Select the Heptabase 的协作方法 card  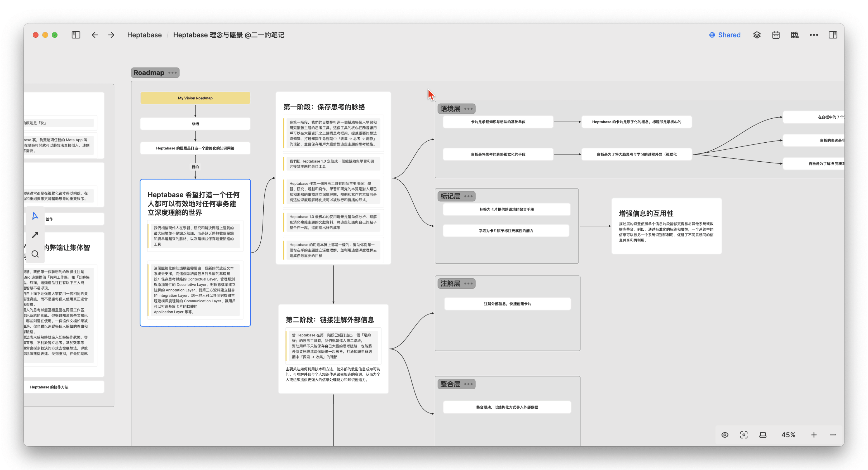tap(64, 387)
